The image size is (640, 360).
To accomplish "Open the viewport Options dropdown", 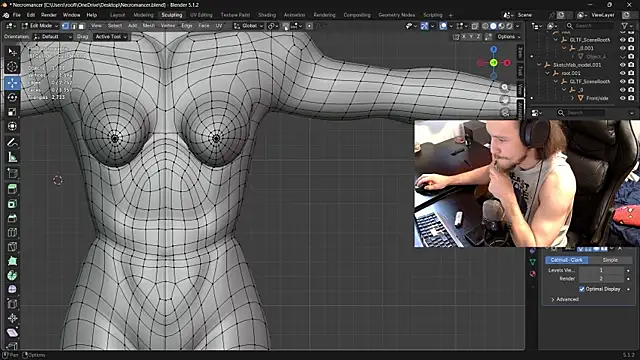I will pyautogui.click(x=509, y=37).
